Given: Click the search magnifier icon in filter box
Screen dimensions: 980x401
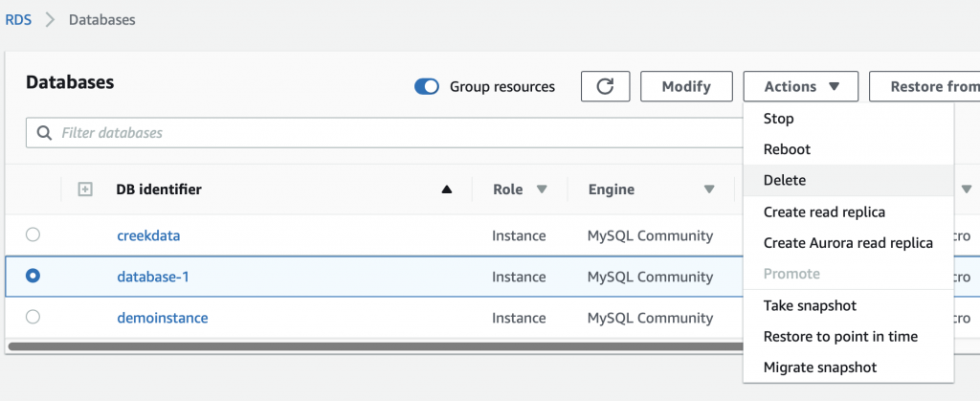Looking at the screenshot, I should pyautogui.click(x=44, y=133).
